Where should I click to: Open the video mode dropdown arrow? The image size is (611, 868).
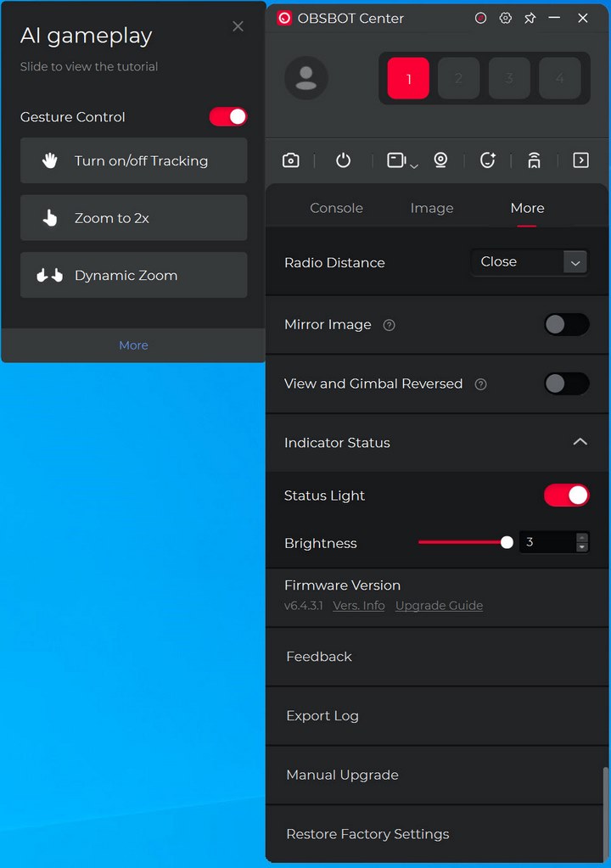tap(414, 166)
